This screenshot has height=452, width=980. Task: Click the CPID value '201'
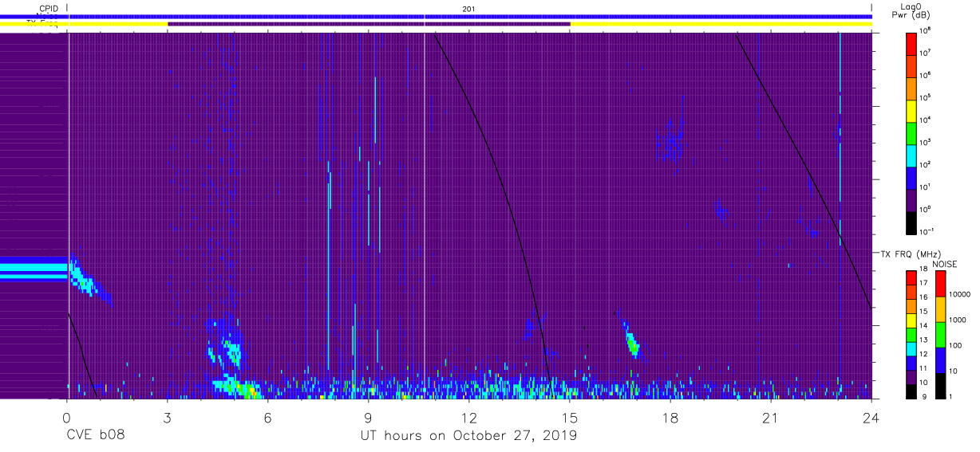point(469,8)
